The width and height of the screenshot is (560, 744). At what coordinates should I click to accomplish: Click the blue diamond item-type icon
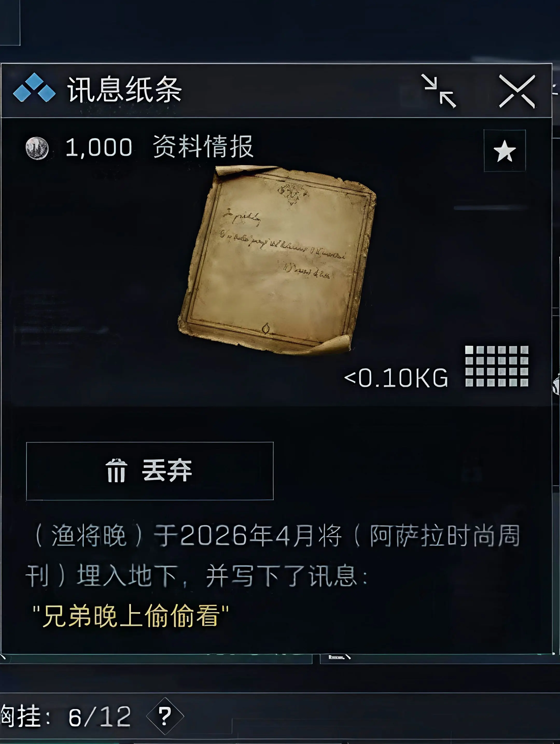point(34,88)
